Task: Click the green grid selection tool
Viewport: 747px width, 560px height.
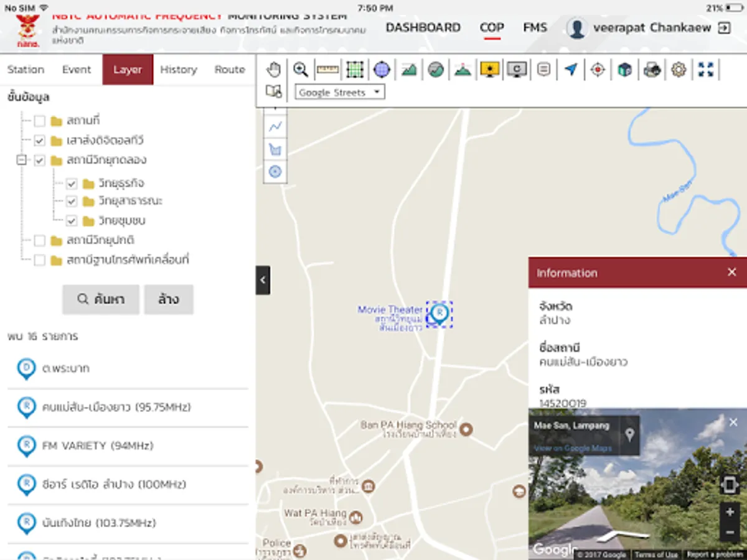Action: tap(355, 70)
